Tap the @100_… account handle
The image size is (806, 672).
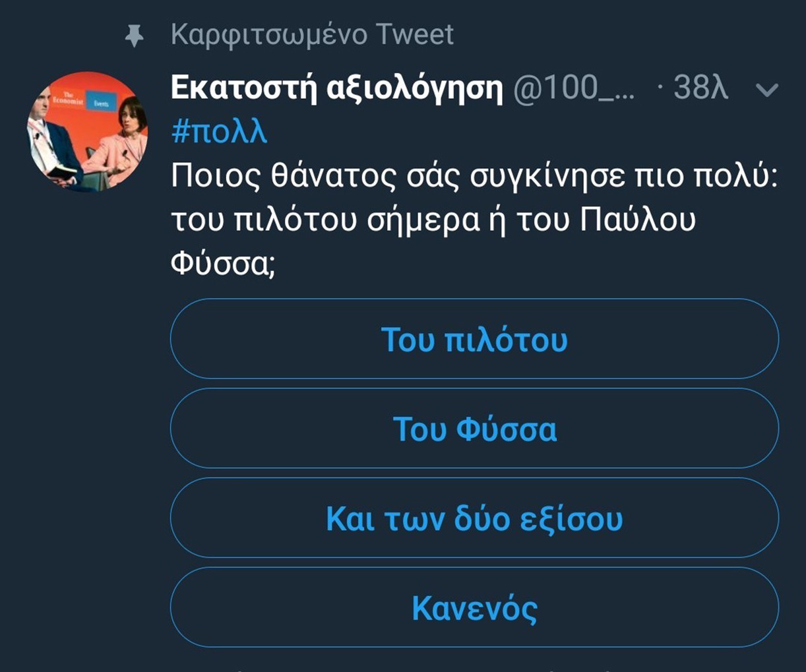click(x=574, y=88)
